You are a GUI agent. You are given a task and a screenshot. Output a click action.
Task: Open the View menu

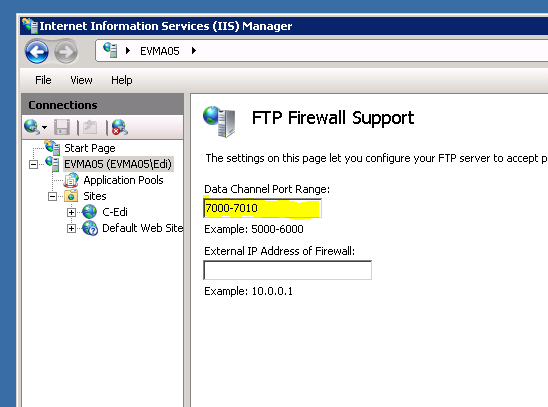click(81, 80)
